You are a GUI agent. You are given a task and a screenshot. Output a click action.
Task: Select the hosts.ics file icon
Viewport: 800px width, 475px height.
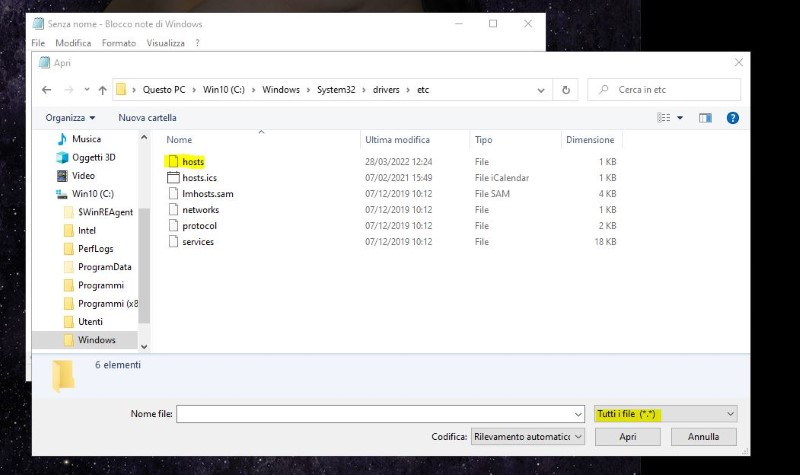pos(173,178)
